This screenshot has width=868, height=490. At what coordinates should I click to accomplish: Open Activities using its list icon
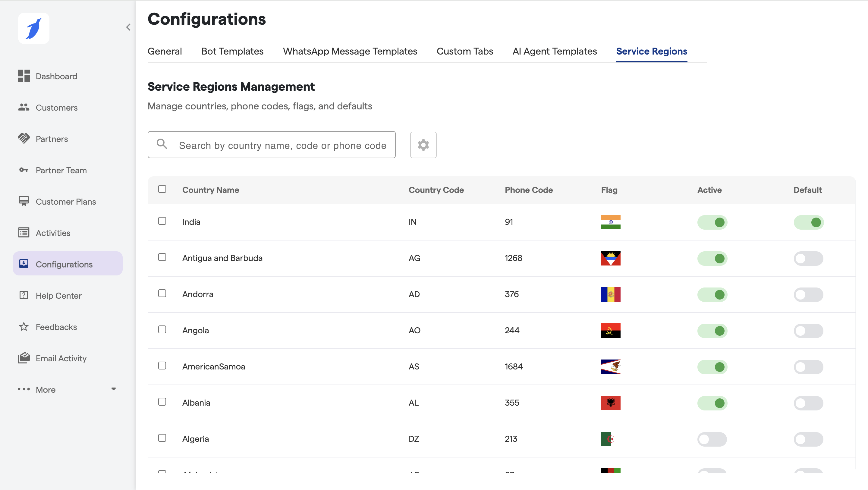(x=24, y=233)
